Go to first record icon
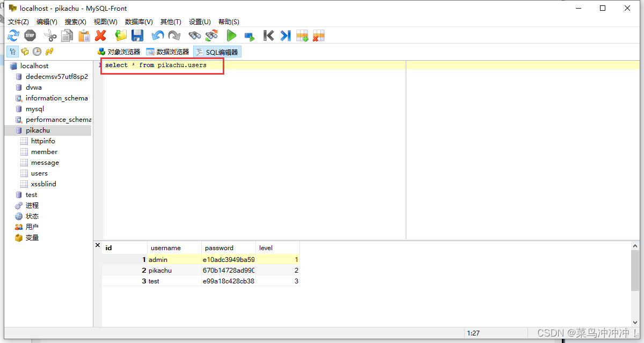 point(269,36)
